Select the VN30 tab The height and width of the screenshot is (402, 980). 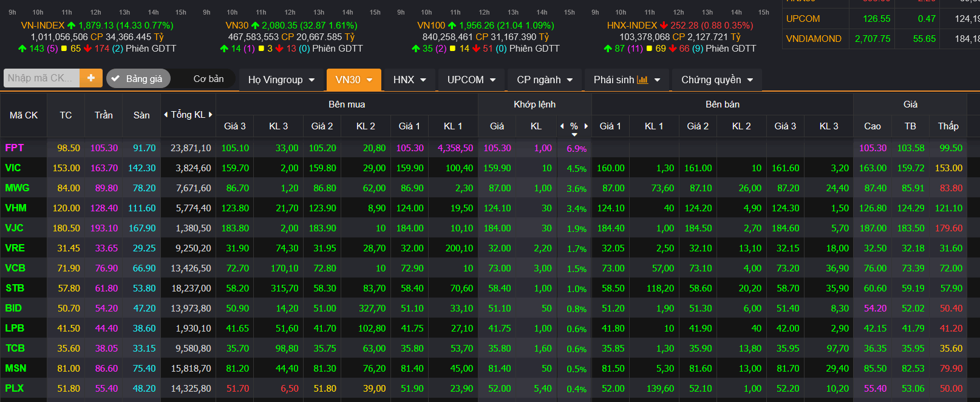(353, 80)
